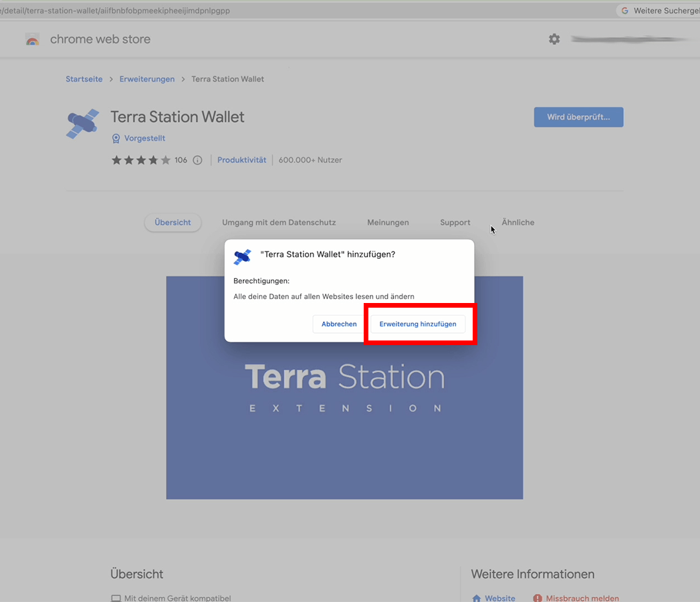Viewport: 700px width, 602px height.
Task: Click the chrome web store title
Action: pos(100,39)
